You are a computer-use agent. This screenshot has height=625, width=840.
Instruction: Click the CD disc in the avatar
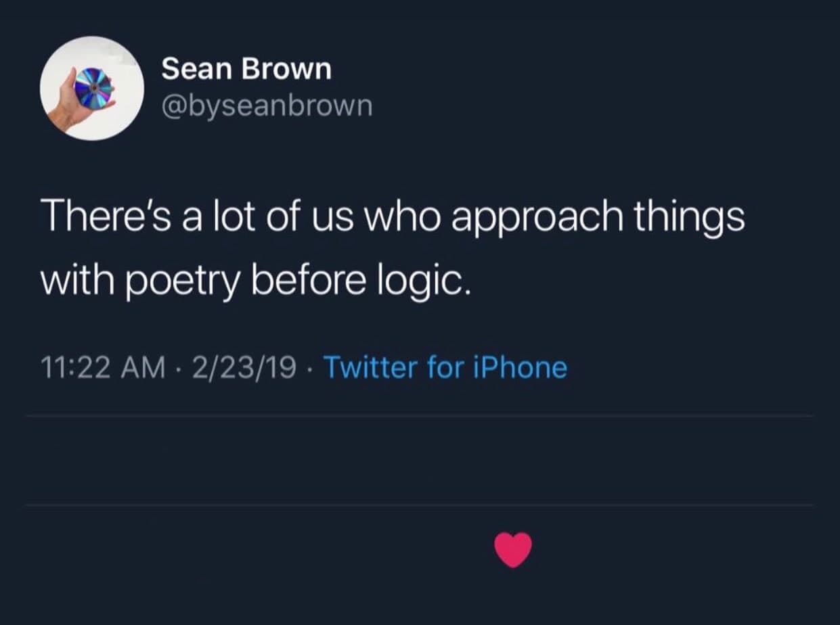[93, 87]
